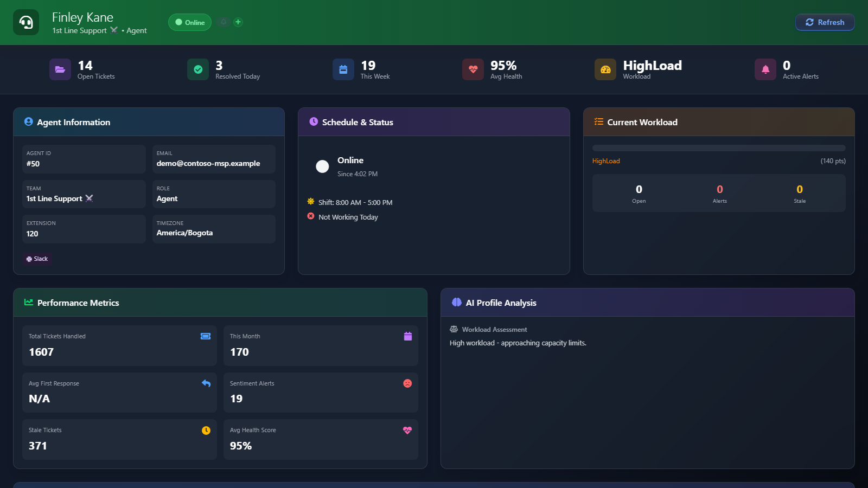Click the calendar icon in This Month card
The image size is (868, 488).
[408, 336]
